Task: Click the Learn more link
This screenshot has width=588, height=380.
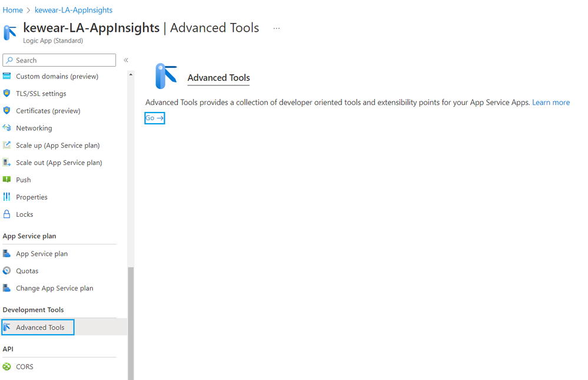Action: point(551,103)
